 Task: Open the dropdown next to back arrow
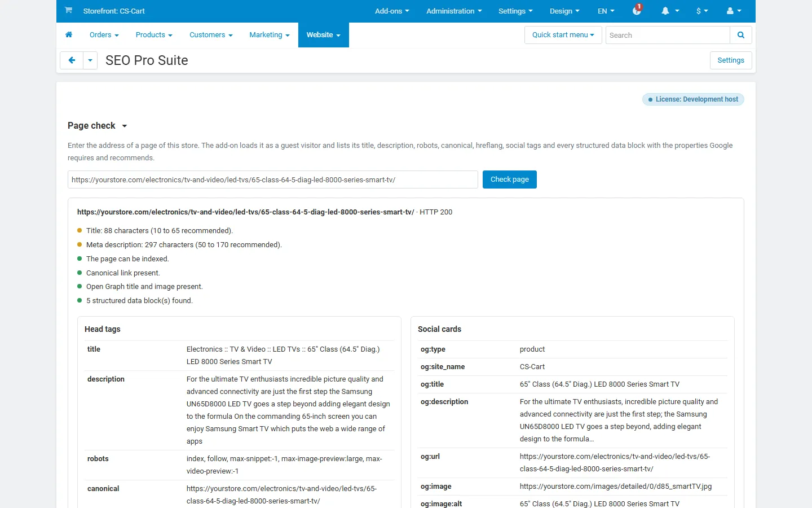tap(90, 60)
